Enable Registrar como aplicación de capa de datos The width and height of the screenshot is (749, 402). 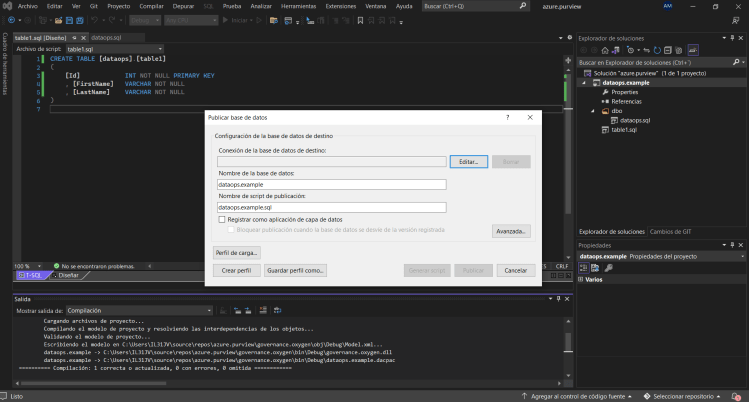click(x=221, y=218)
